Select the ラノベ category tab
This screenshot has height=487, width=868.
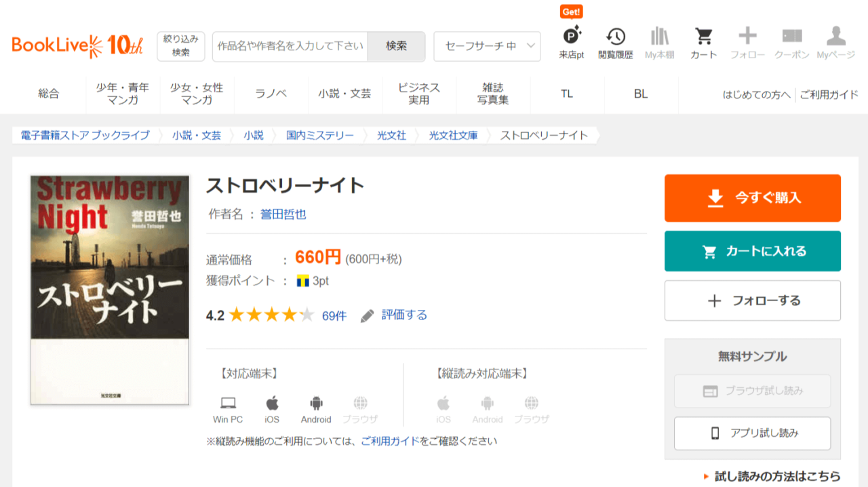click(271, 94)
